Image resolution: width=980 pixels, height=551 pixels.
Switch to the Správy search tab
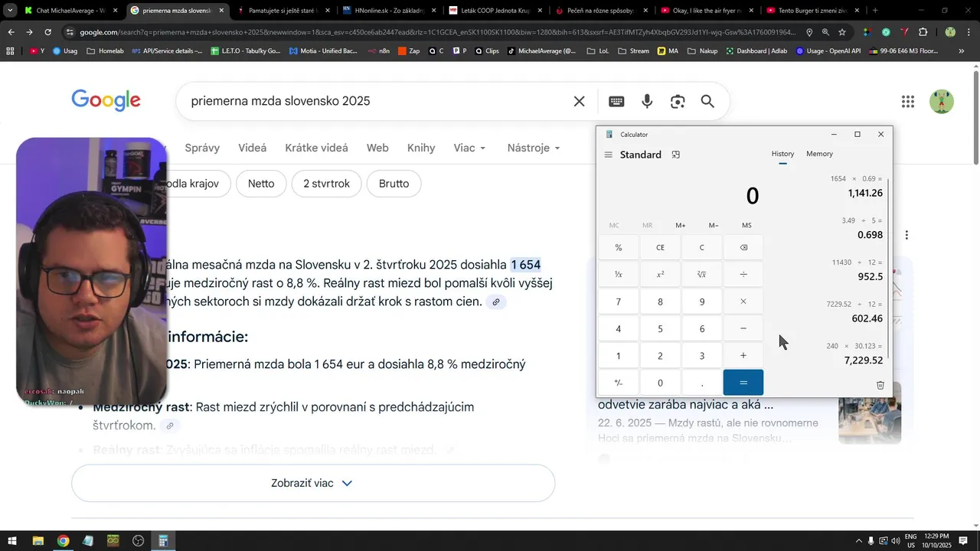(202, 148)
